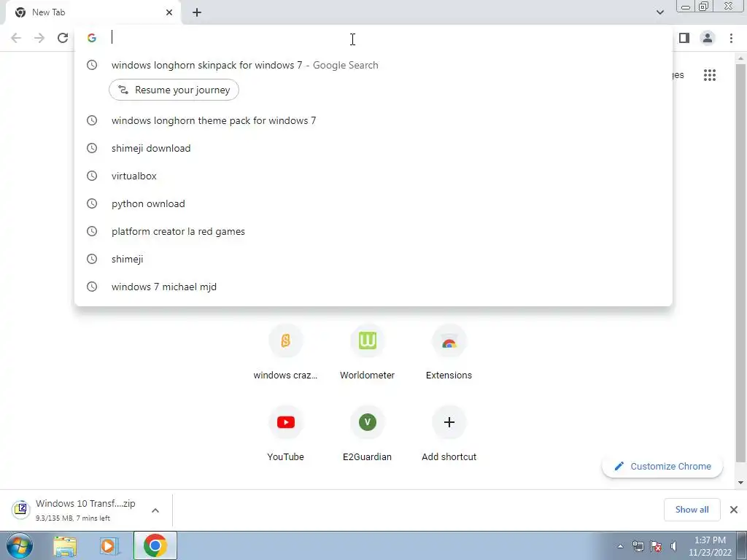Click the page vertical scrollbar

[740, 262]
